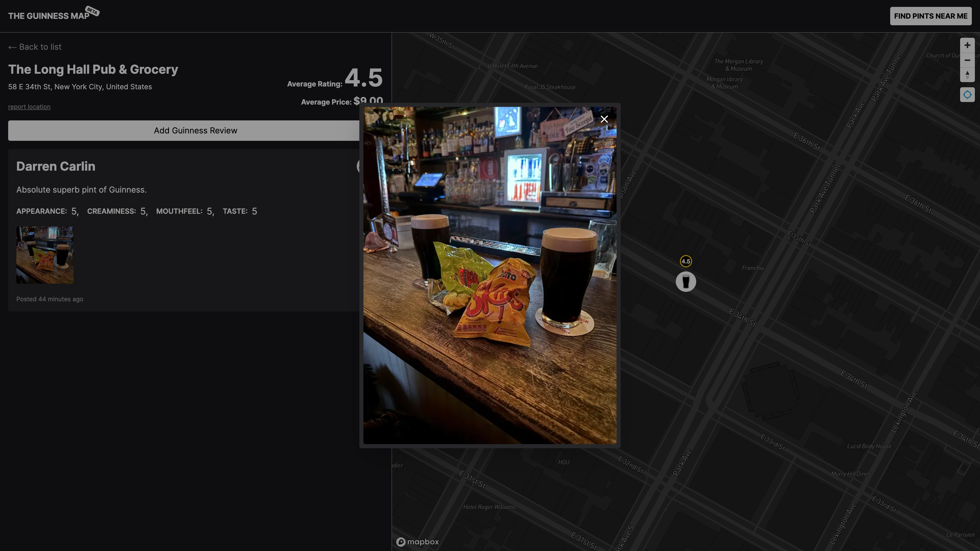Click address 58 E 34th St text
The image size is (980, 551).
[x=80, y=87]
